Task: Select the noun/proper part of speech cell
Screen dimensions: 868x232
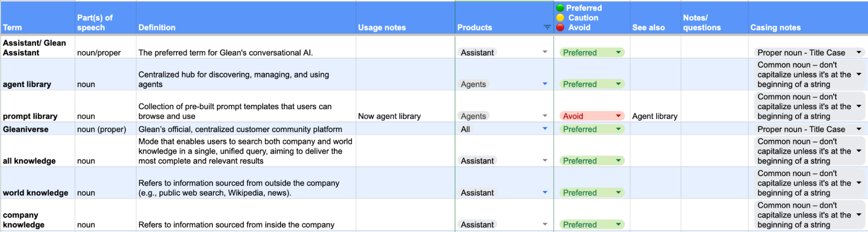Action: [106, 47]
